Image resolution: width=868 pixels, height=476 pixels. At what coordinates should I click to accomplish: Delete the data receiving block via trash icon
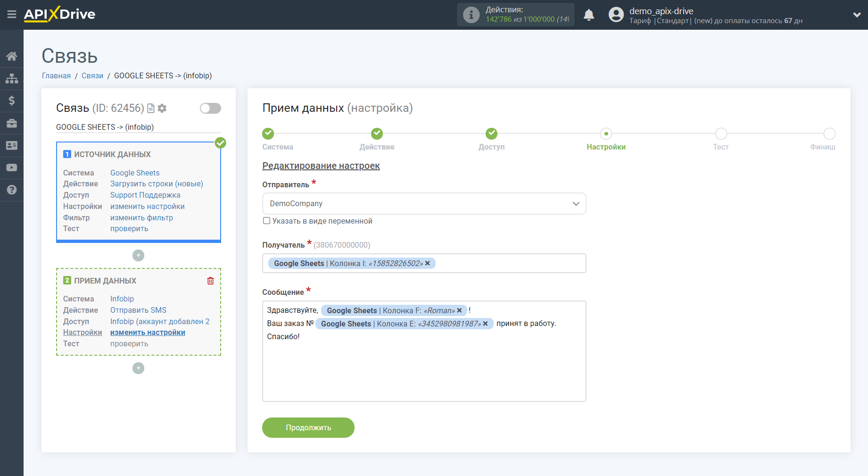210,281
